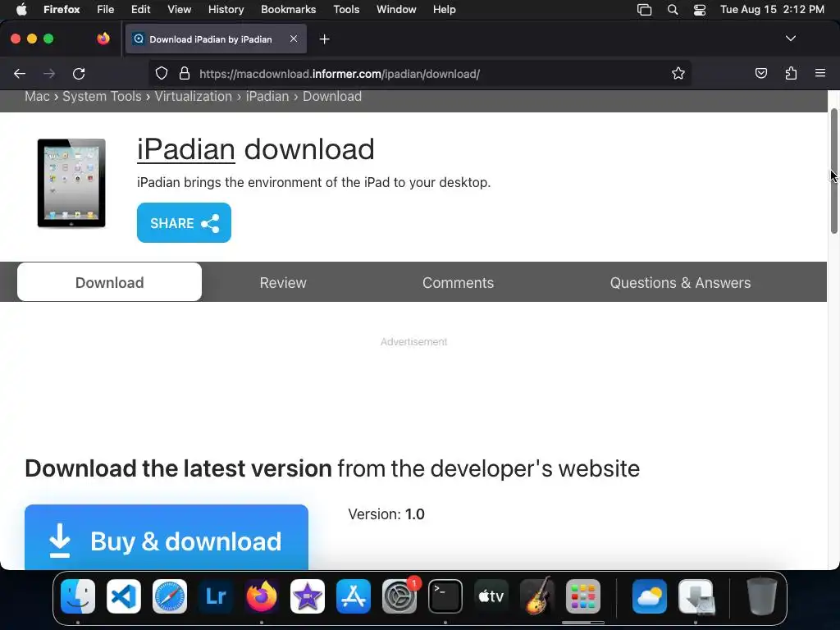Click the clock date in the menu bar
Viewport: 840px width, 630px height.
tap(772, 10)
